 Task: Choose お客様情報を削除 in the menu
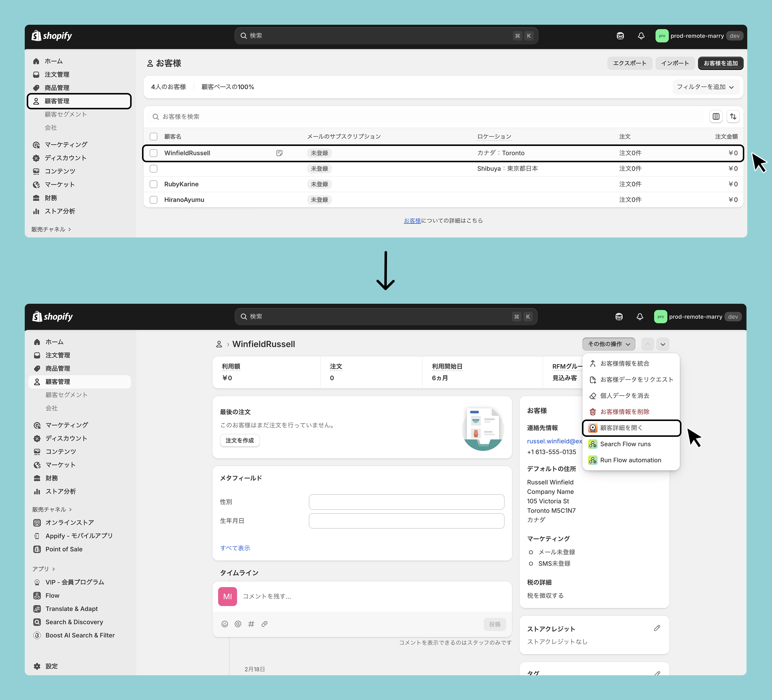point(625,412)
